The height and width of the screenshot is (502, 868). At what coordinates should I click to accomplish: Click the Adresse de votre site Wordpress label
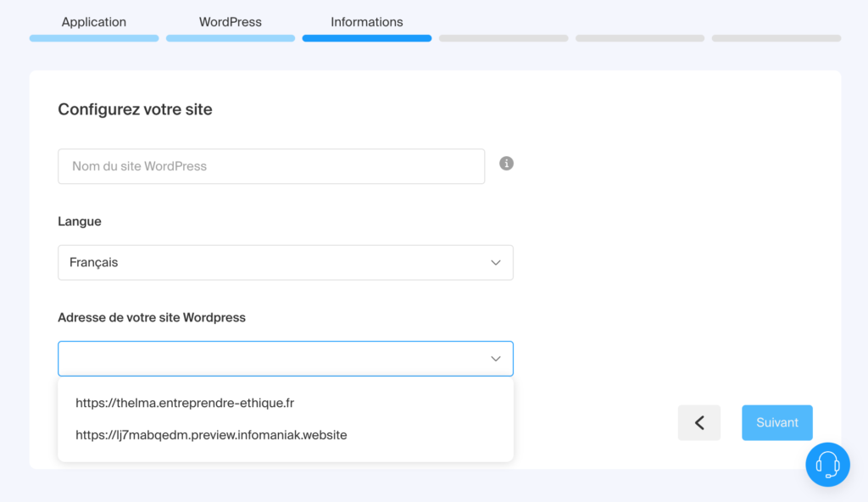(x=152, y=317)
